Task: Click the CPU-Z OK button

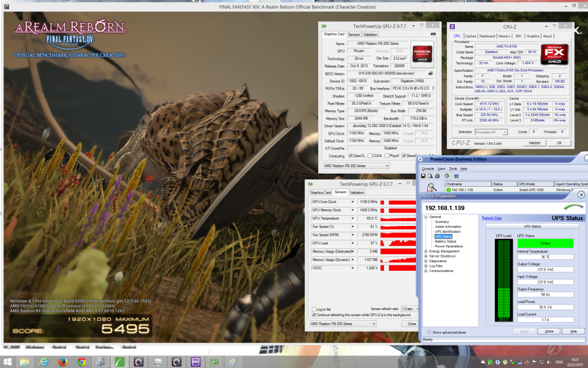Action: (x=559, y=143)
